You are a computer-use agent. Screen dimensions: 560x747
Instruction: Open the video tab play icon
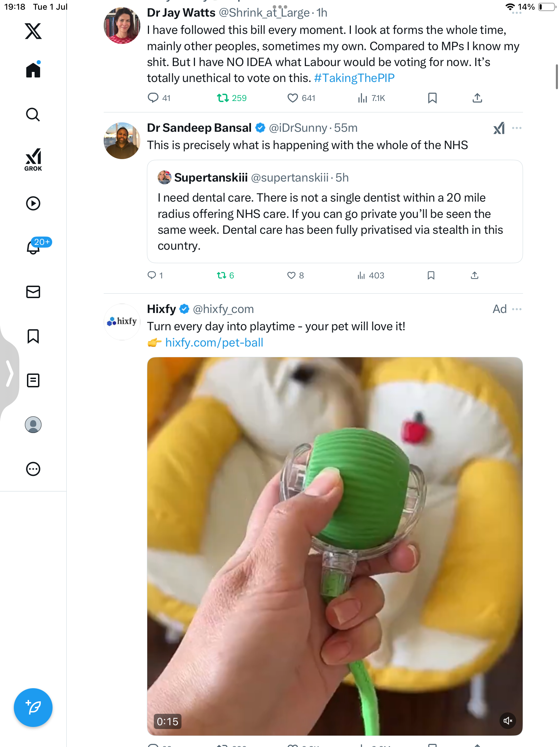click(x=33, y=203)
